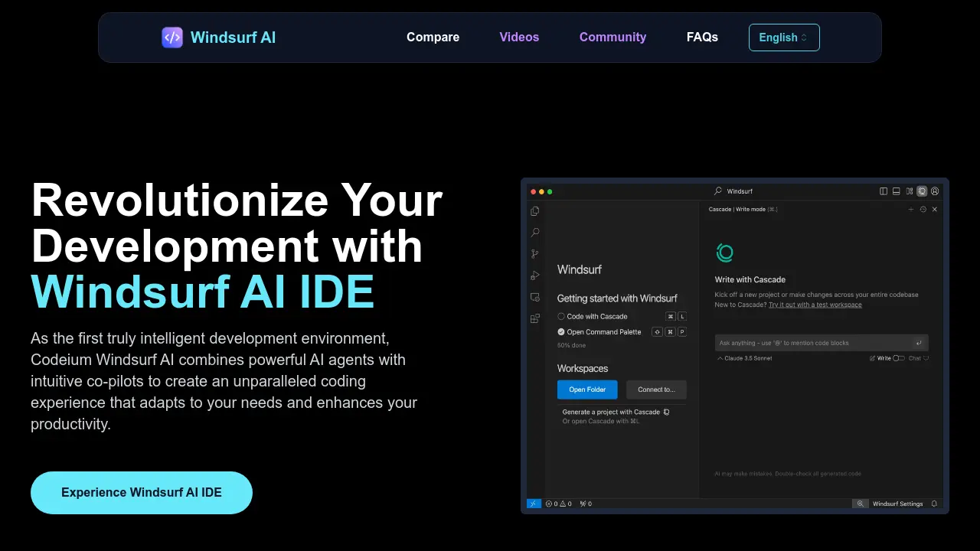This screenshot has width=980, height=551.
Task: Toggle the Write/Chat mode switch
Action: (899, 358)
